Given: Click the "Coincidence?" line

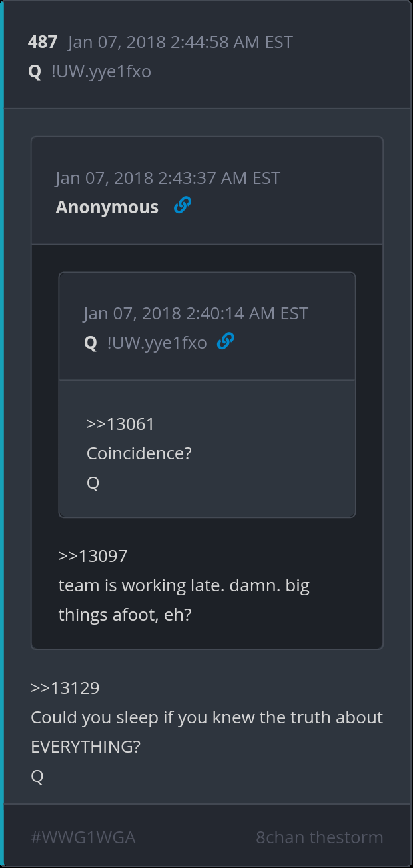Looking at the screenshot, I should (x=139, y=453).
